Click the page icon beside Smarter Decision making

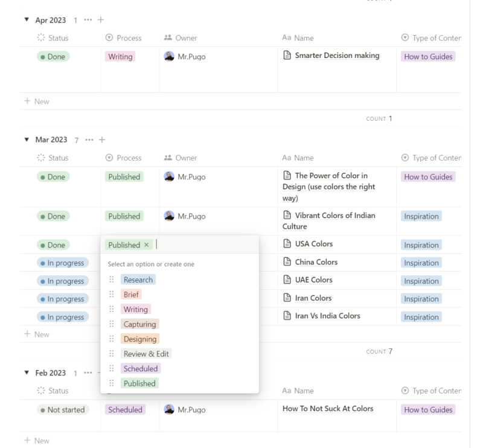[x=288, y=56]
